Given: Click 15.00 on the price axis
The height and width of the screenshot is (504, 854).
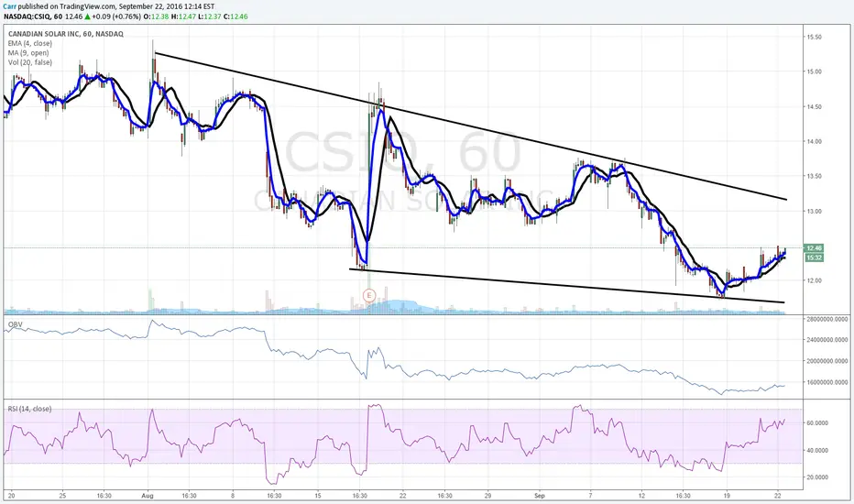Looking at the screenshot, I should (x=815, y=71).
